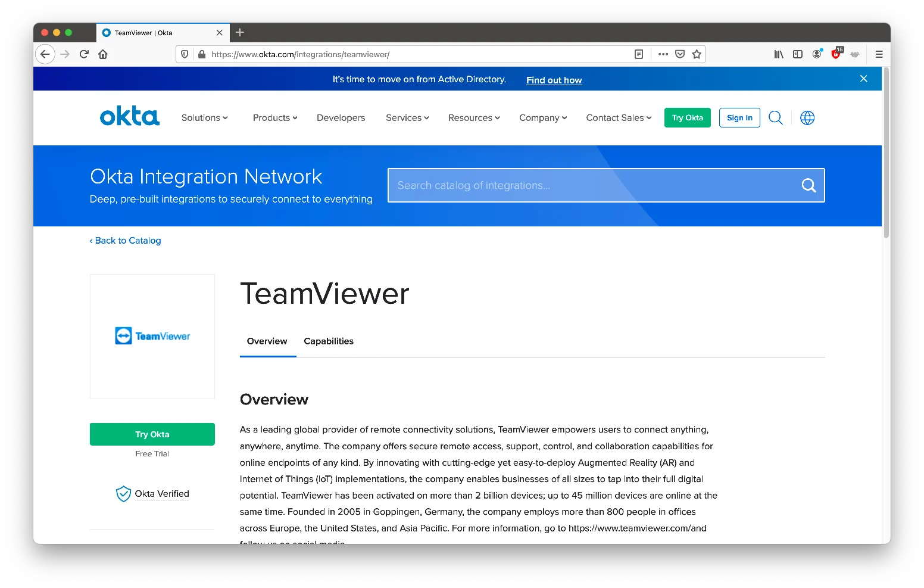The height and width of the screenshot is (588, 924).
Task: Expand the Services menu
Action: 407,118
